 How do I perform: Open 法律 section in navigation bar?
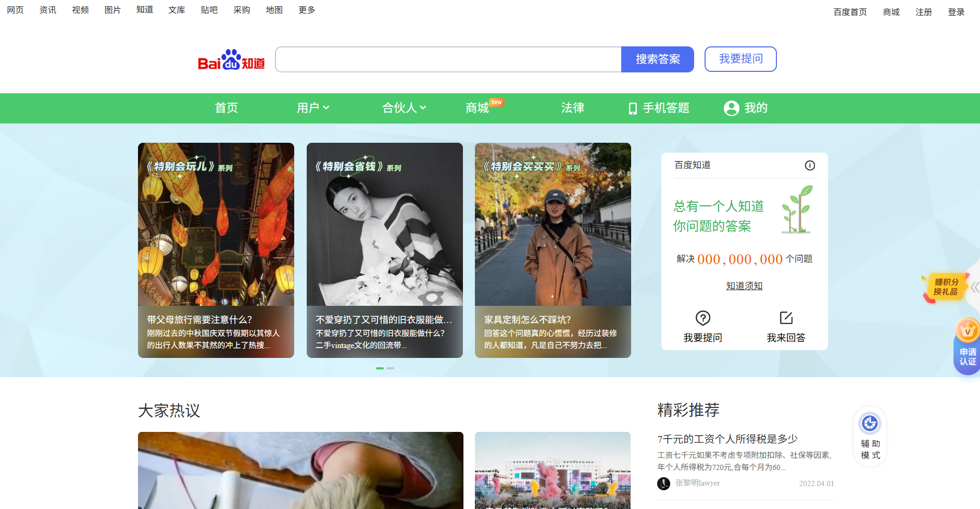573,108
